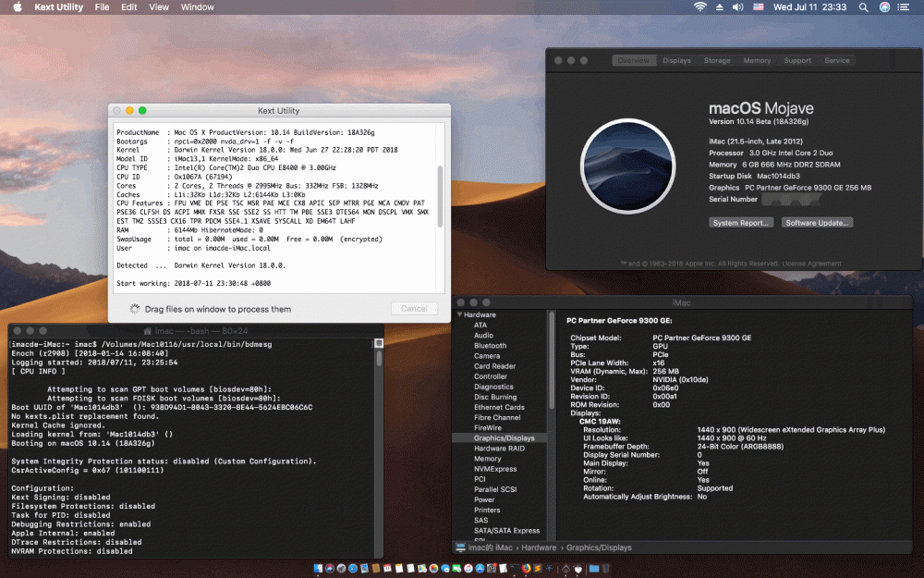Click the System Report… button
The image size is (924, 578).
click(740, 222)
